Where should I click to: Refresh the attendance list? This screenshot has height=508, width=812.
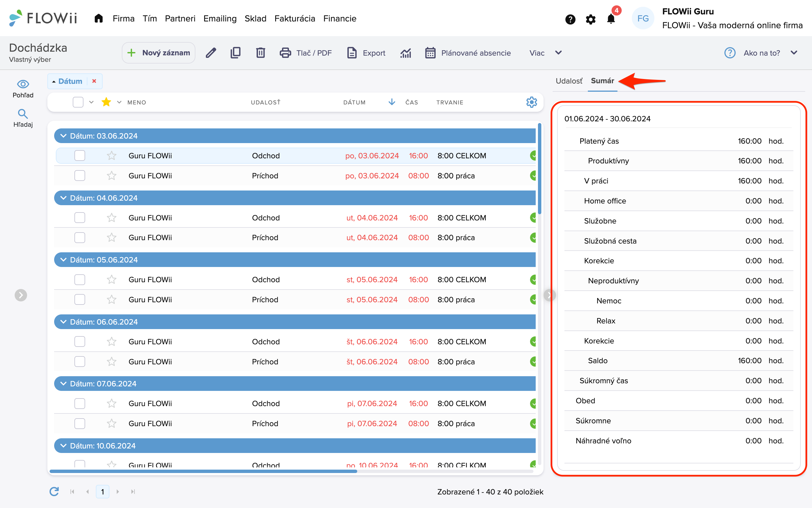[54, 492]
